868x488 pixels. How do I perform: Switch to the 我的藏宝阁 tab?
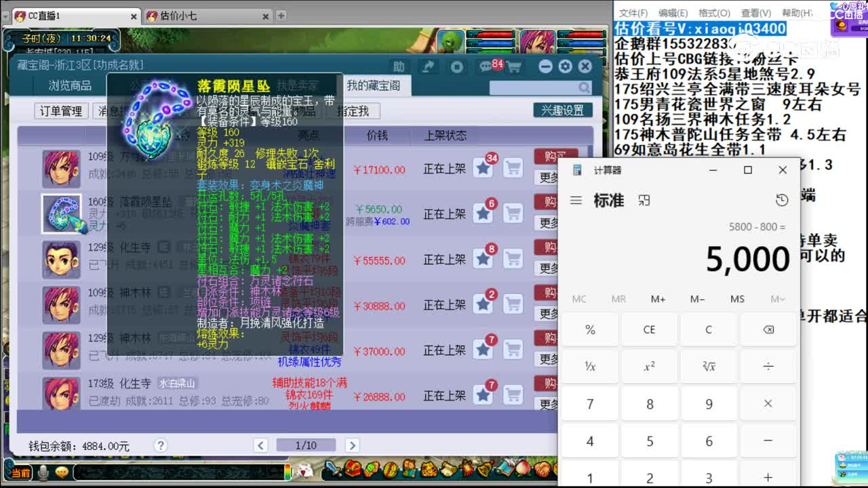[x=374, y=86]
